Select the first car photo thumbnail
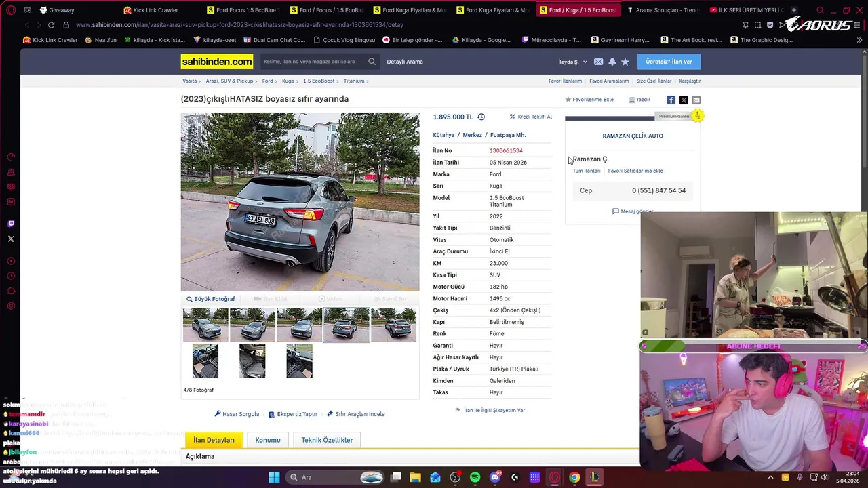This screenshot has width=868, height=488. (x=205, y=325)
